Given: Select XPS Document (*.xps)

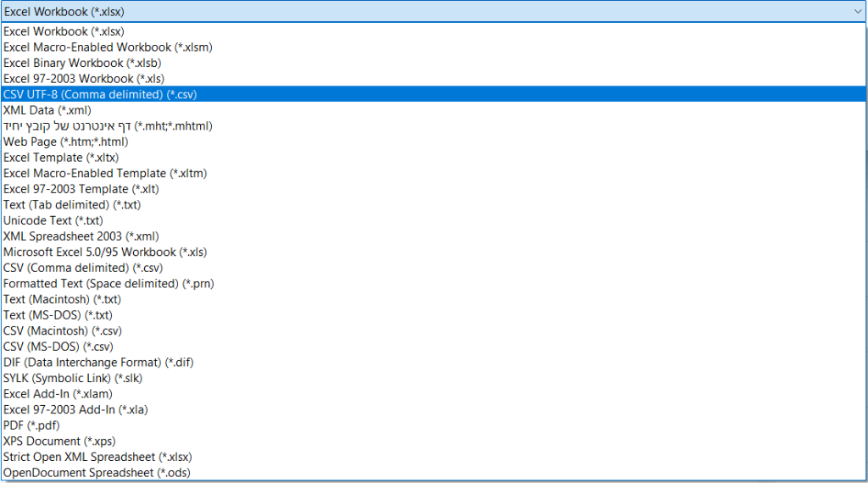Looking at the screenshot, I should [x=59, y=441].
